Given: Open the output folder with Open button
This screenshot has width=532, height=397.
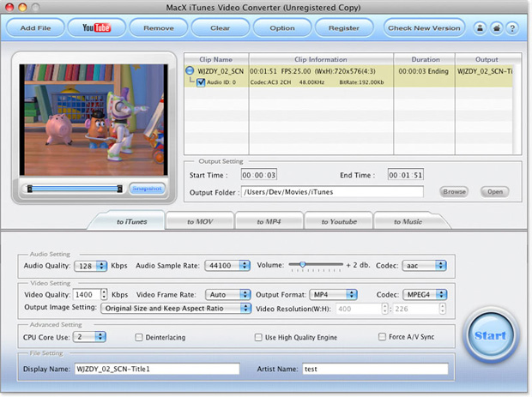Looking at the screenshot, I should click(495, 192).
